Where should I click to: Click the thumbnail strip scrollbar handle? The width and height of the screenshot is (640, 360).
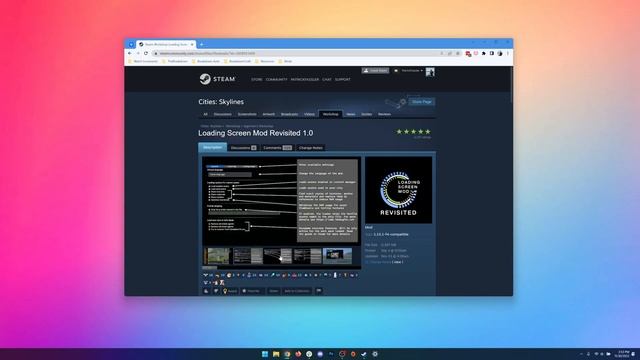tap(209, 267)
